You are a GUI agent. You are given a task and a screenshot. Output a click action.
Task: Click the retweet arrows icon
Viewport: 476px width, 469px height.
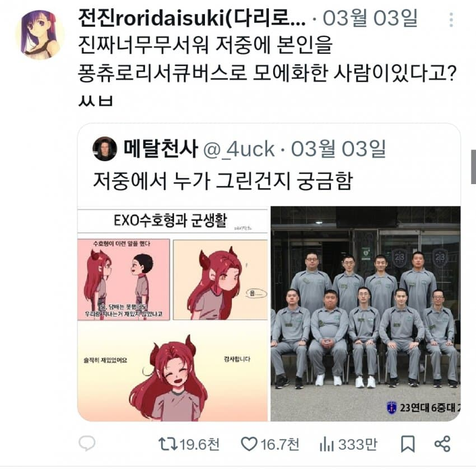[x=167, y=444]
